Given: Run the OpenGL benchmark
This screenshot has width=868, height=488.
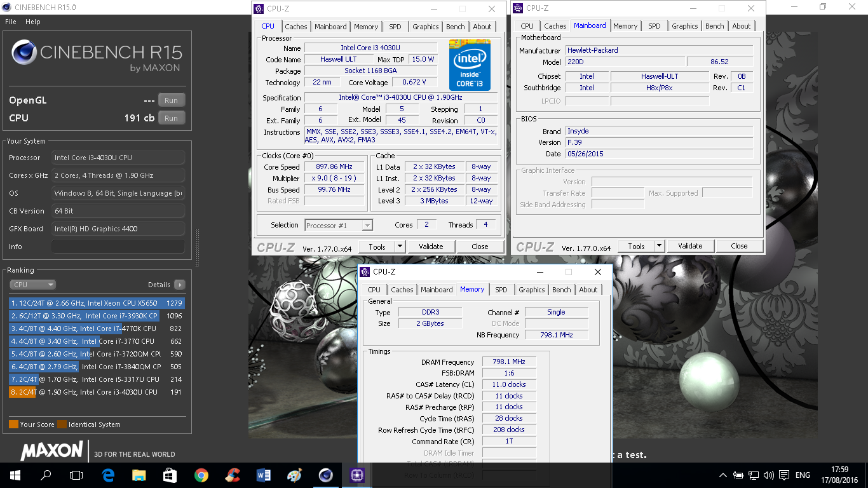Looking at the screenshot, I should coord(171,100).
